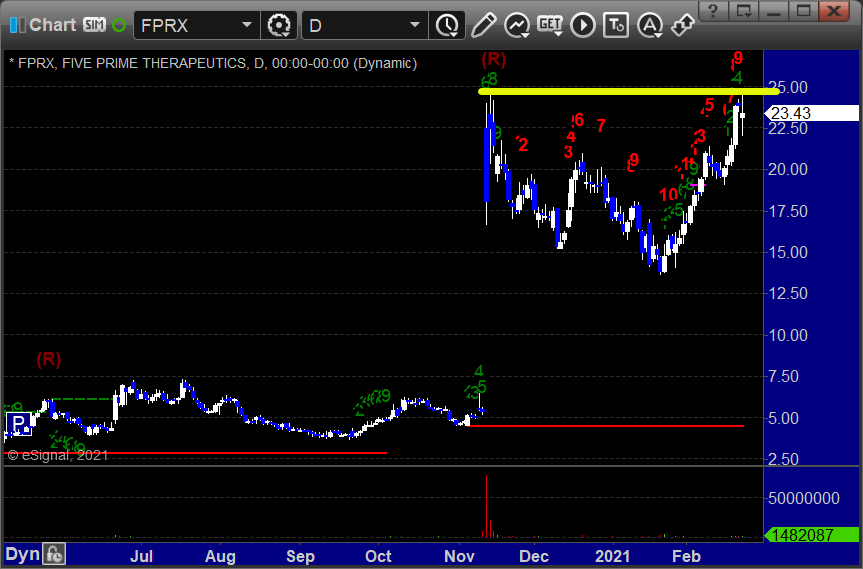Viewport: 863px width, 569px height.
Task: Click the red 10 count label
Action: click(669, 194)
